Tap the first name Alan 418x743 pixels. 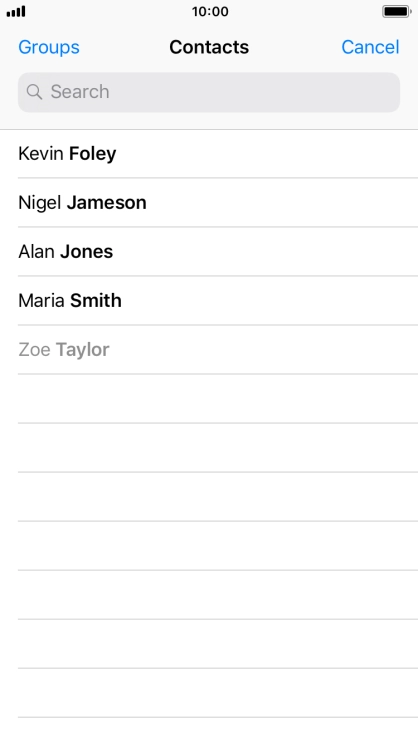click(36, 252)
